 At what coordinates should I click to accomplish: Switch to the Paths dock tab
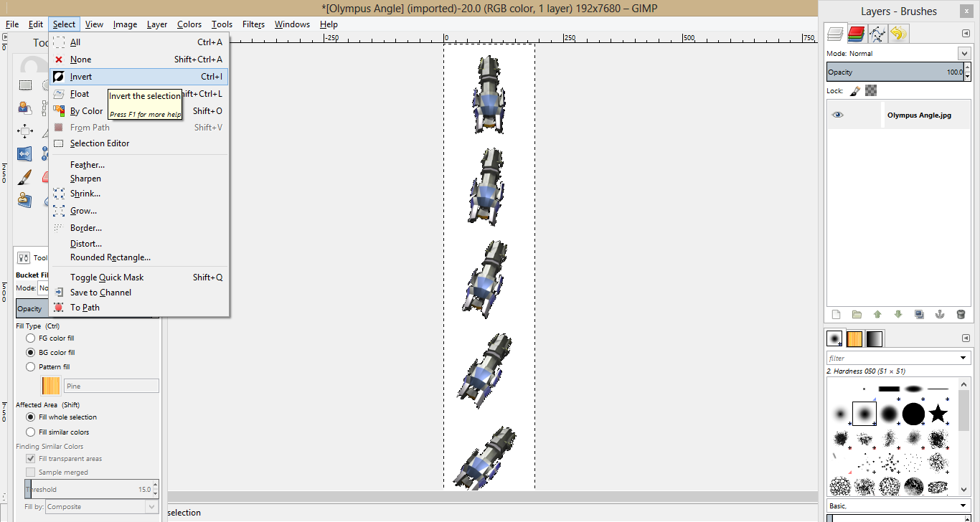(x=877, y=33)
